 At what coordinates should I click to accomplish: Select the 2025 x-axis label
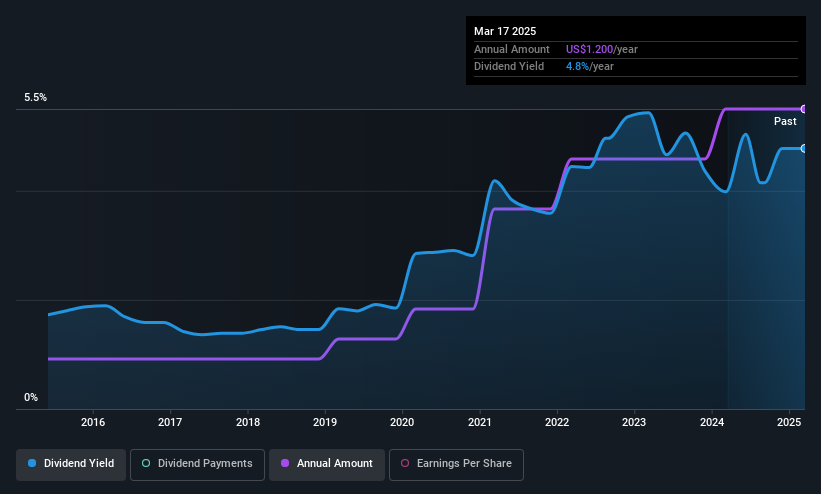coord(789,422)
